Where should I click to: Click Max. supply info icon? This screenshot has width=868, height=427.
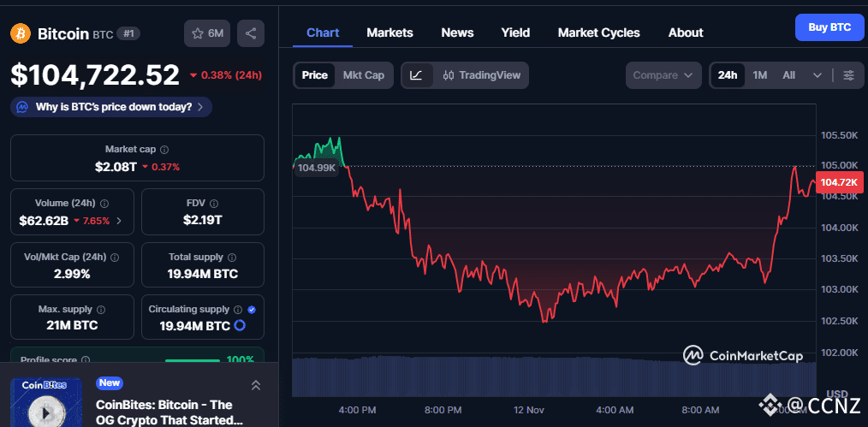tap(101, 310)
